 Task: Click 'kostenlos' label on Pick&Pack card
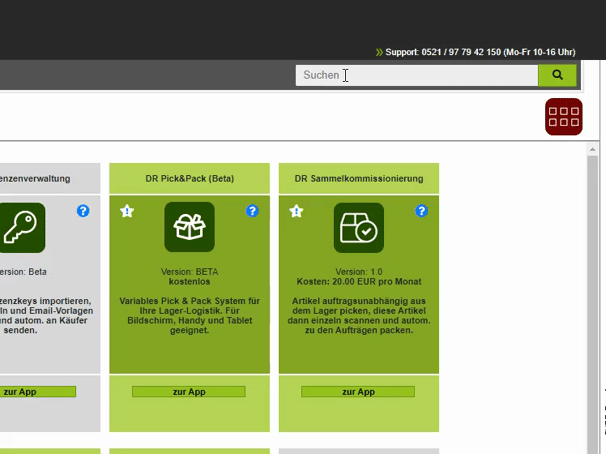click(189, 282)
